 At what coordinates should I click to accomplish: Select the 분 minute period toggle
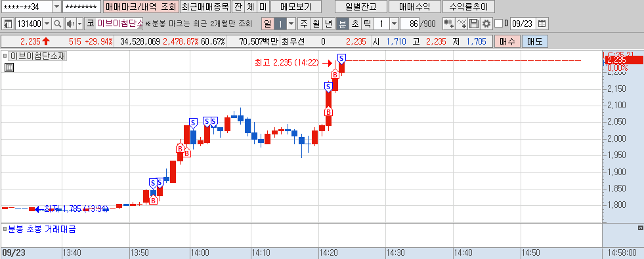(342, 24)
